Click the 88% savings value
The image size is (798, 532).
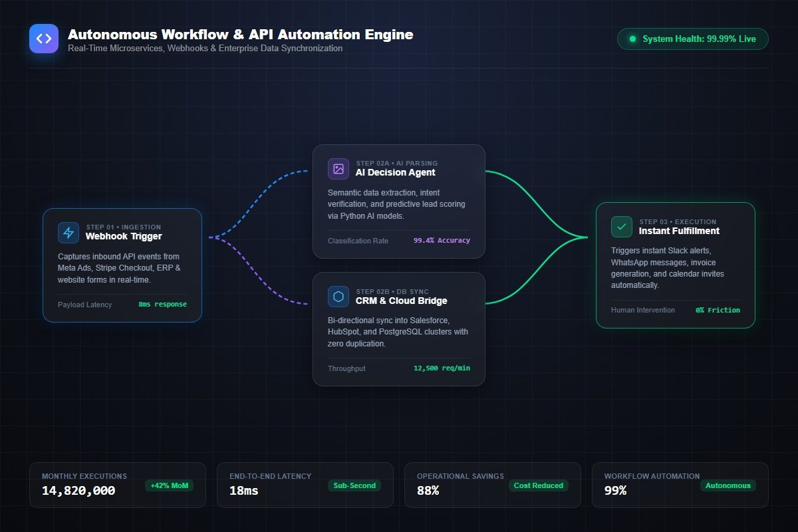point(428,491)
